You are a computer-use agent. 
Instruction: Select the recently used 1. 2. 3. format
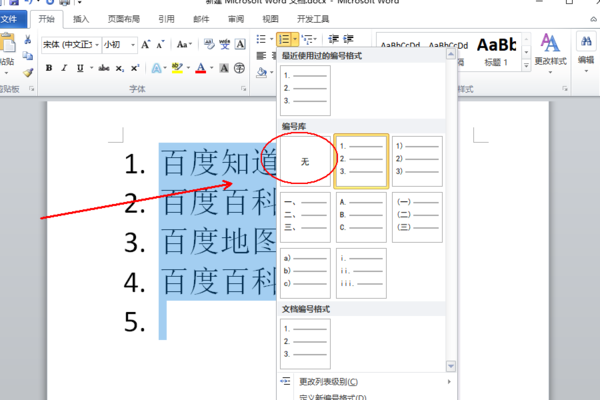[305, 90]
